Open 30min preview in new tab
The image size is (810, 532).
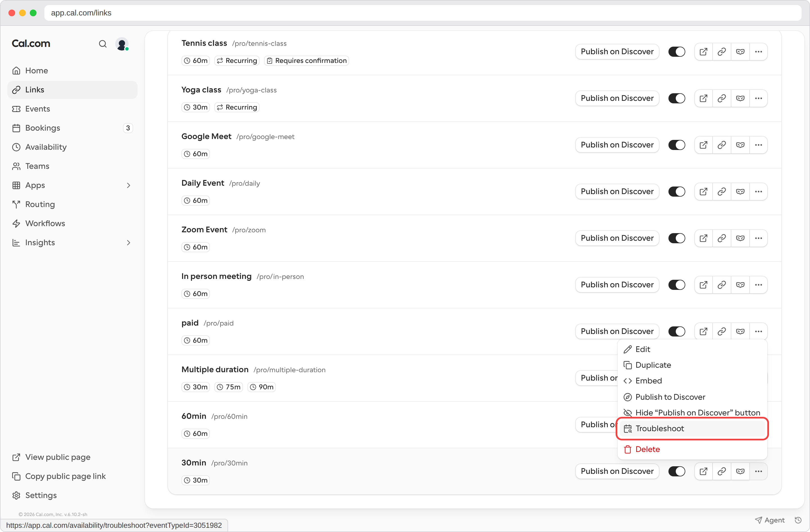704,471
